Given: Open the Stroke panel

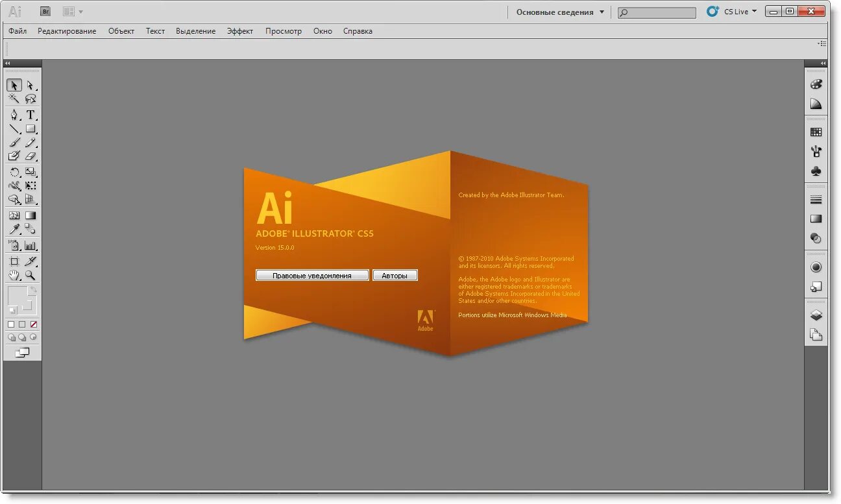Looking at the screenshot, I should [x=816, y=199].
